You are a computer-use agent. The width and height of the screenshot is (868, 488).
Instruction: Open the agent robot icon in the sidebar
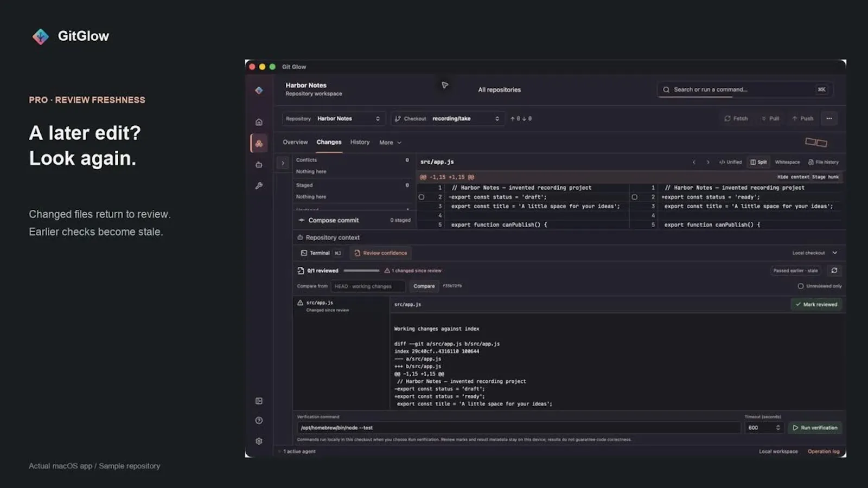259,164
